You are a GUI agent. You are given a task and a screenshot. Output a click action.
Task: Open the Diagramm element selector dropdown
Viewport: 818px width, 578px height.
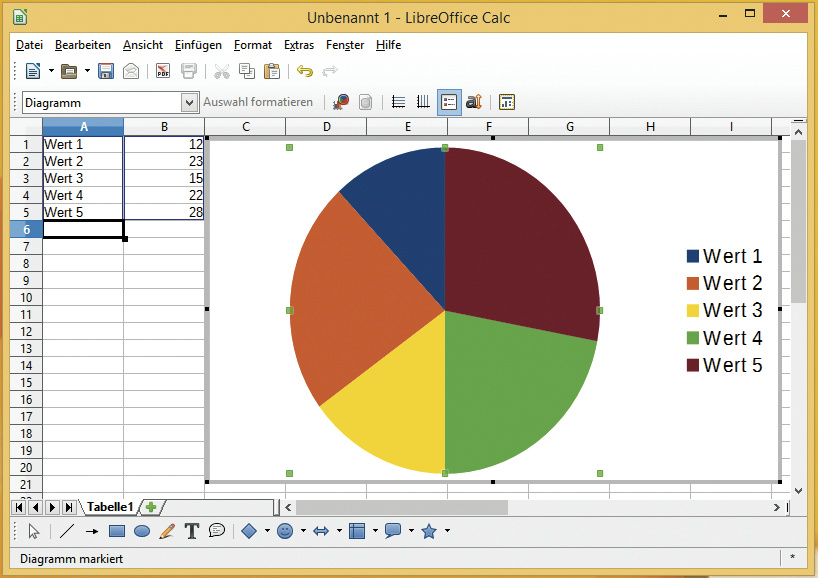click(x=189, y=102)
